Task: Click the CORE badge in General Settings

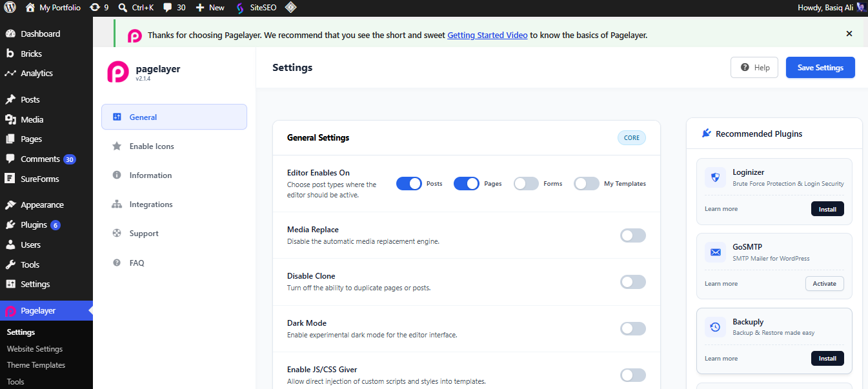Action: (632, 137)
